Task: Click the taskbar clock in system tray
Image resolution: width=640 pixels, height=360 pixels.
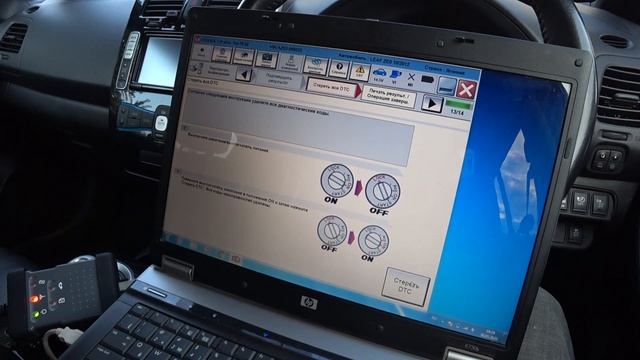Action: (x=490, y=334)
